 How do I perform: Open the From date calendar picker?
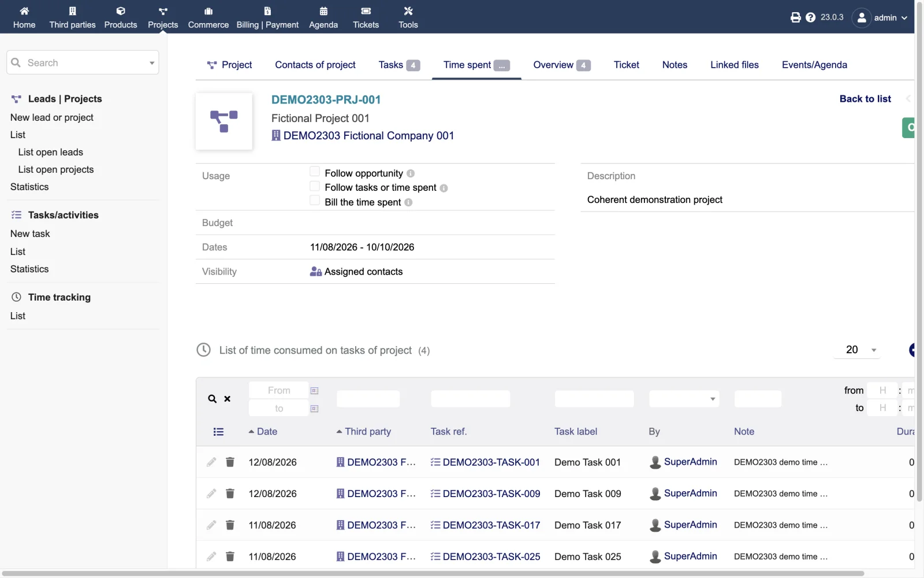315,391
